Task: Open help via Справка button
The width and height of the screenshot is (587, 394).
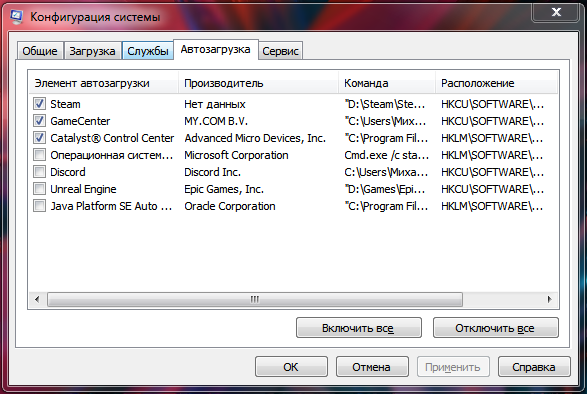Action: pos(534,367)
